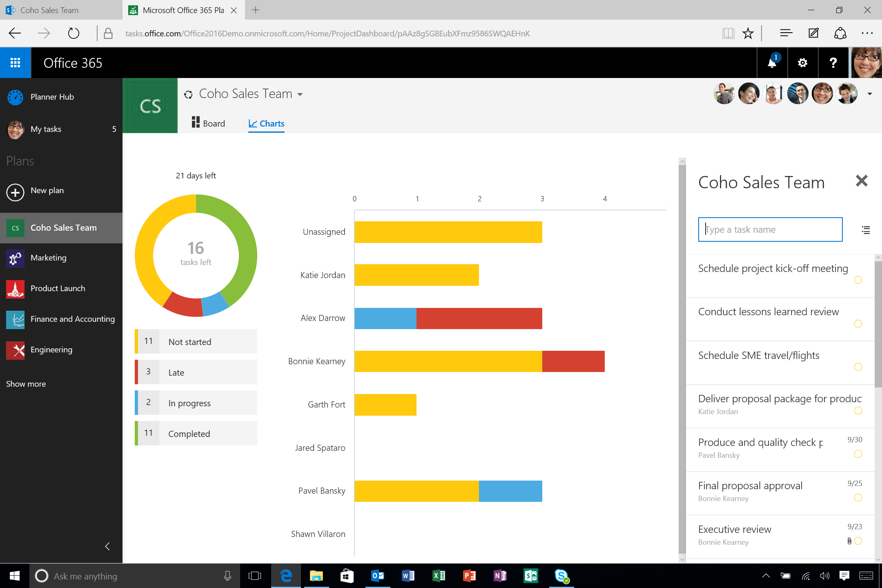Click the Skype taskbar icon

click(x=562, y=576)
